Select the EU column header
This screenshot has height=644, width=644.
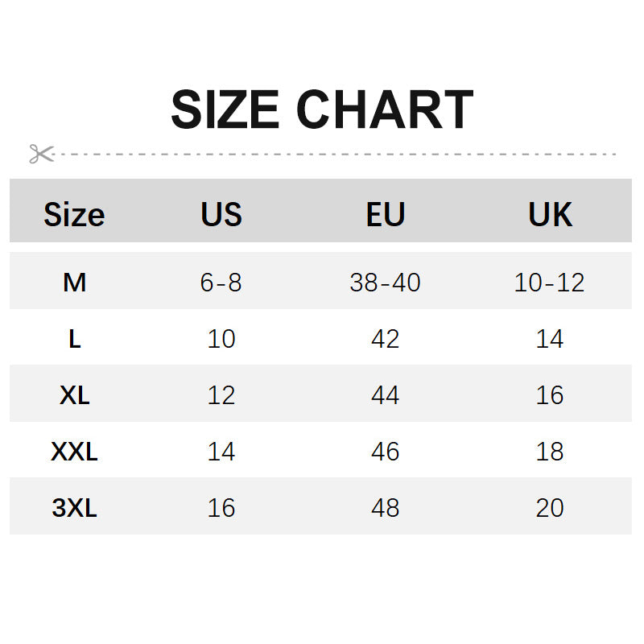click(x=385, y=215)
